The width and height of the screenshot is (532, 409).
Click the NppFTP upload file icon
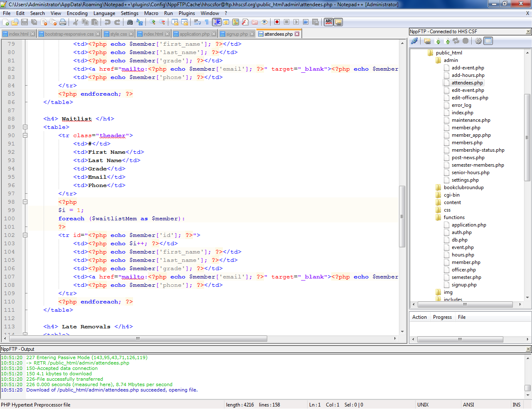coord(448,41)
